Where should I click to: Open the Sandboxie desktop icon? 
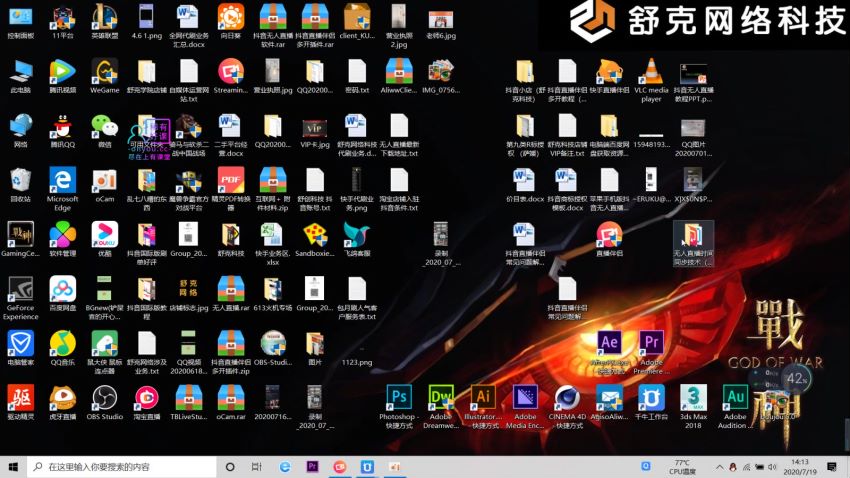tap(315, 234)
